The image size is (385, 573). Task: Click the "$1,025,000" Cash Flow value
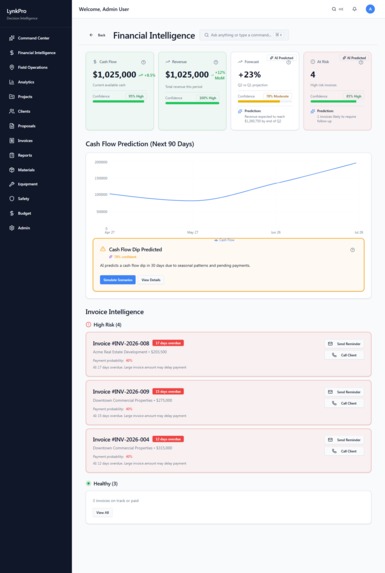point(114,75)
